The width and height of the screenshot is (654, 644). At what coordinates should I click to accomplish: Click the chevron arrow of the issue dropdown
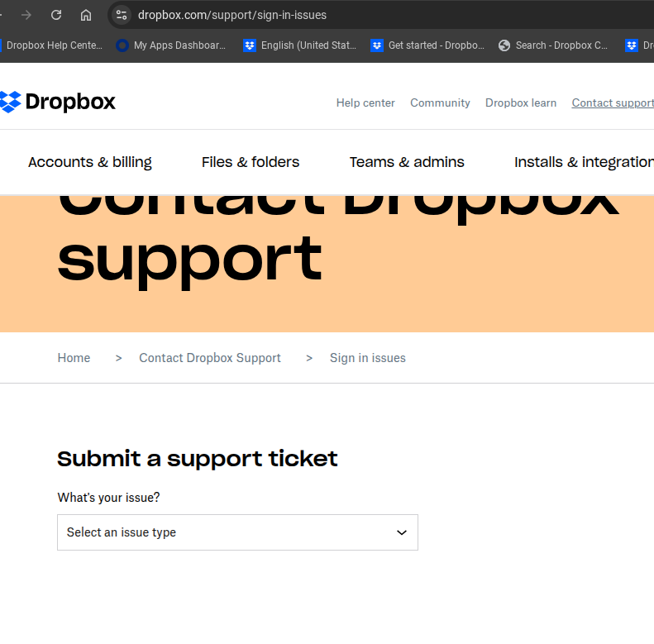coord(401,532)
